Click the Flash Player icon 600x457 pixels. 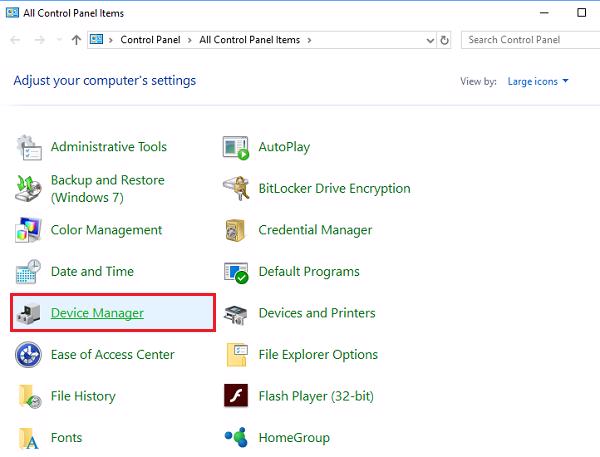click(x=236, y=396)
